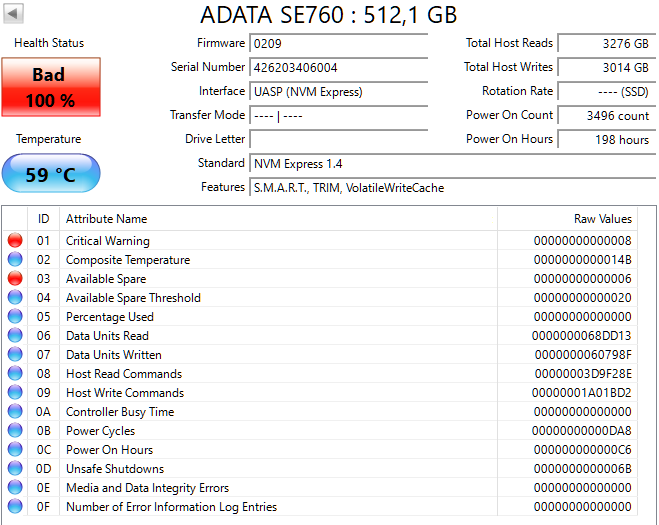Select the Total Host Writes value 3014 GB
659x525 pixels.
[606, 67]
